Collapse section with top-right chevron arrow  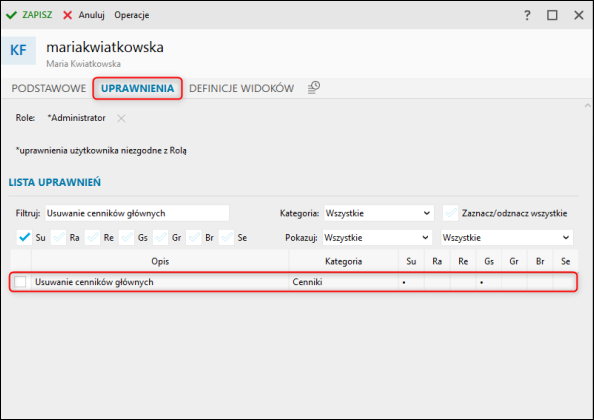(588, 106)
